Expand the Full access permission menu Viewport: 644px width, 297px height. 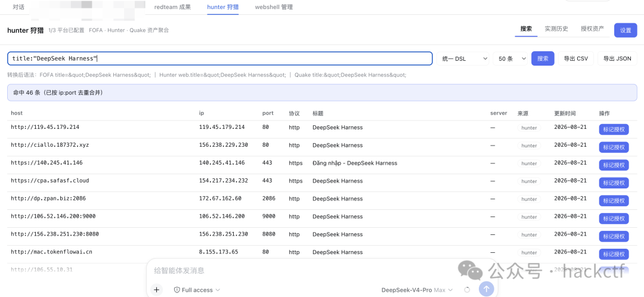197,290
